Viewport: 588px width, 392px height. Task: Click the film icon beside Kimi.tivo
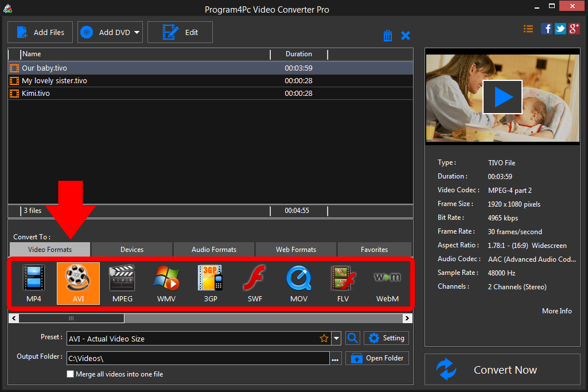(x=14, y=94)
